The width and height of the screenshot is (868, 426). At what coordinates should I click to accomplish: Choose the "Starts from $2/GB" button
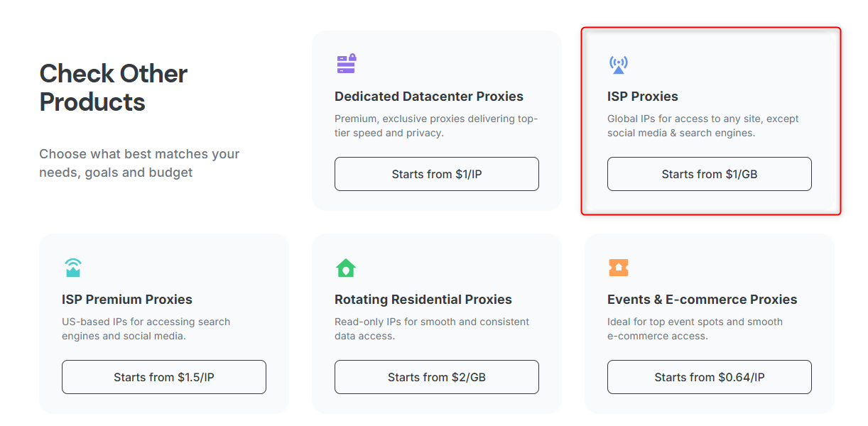(x=437, y=377)
